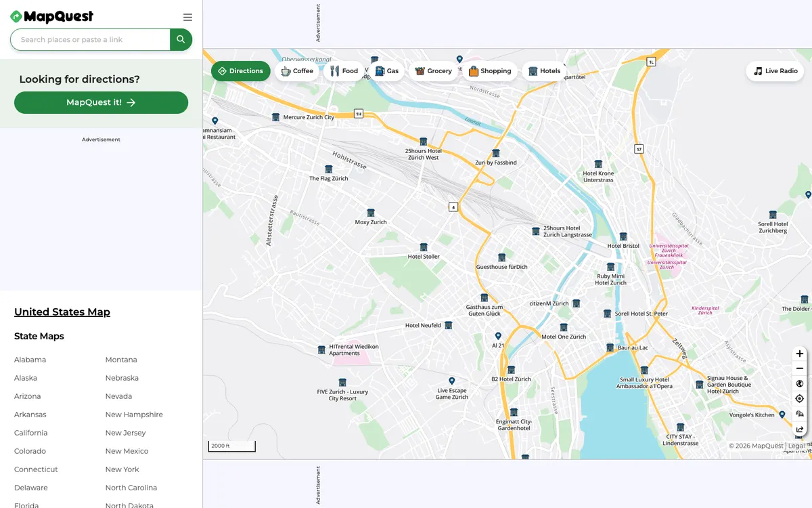Open the Legal link on map

[x=796, y=446]
